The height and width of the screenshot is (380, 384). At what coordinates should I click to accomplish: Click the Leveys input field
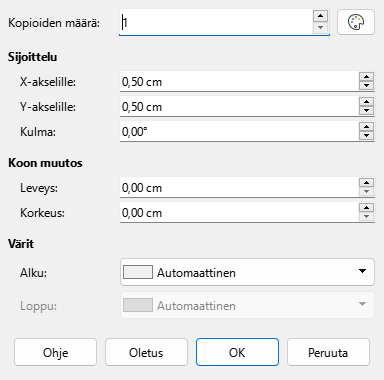(239, 187)
